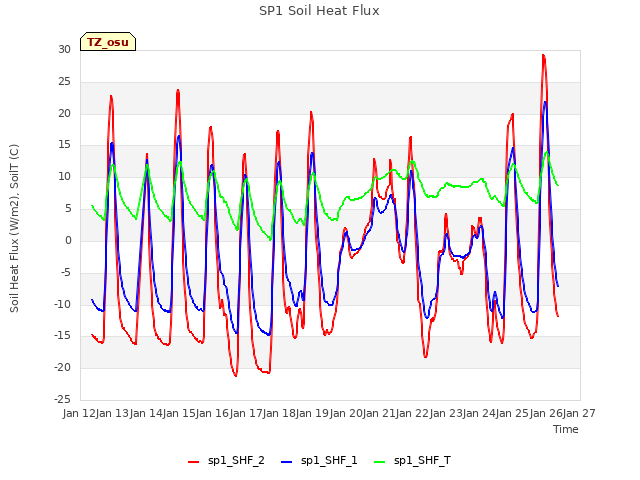The width and height of the screenshot is (640, 480).
Task: Click the blue line's peak near Jan 26
Action: (x=545, y=102)
